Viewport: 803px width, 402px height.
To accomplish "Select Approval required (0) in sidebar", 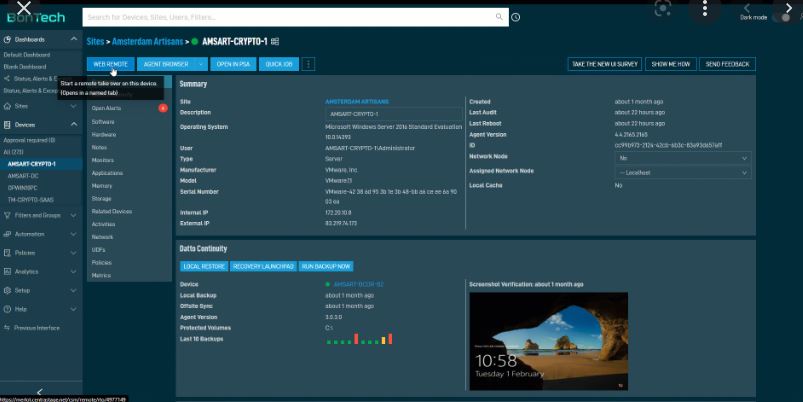I will [x=29, y=140].
